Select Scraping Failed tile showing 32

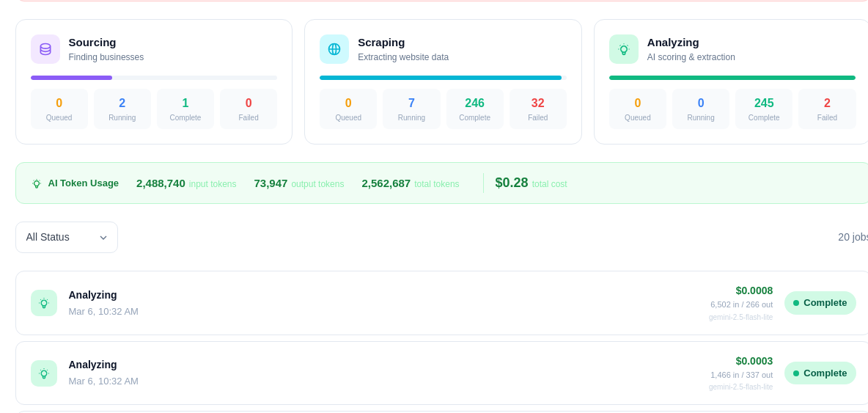537,109
